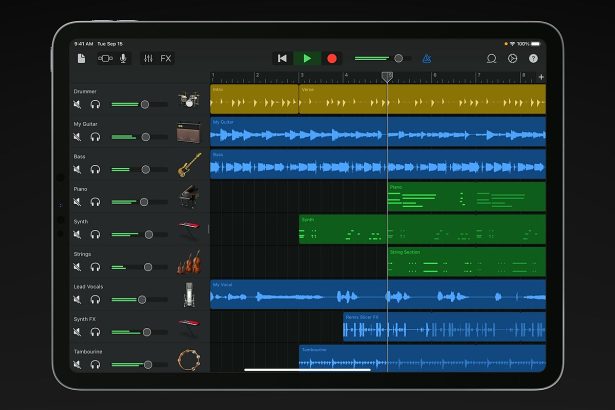Click the Lead Vocals track name
This screenshot has height=410, width=615.
tap(88, 287)
